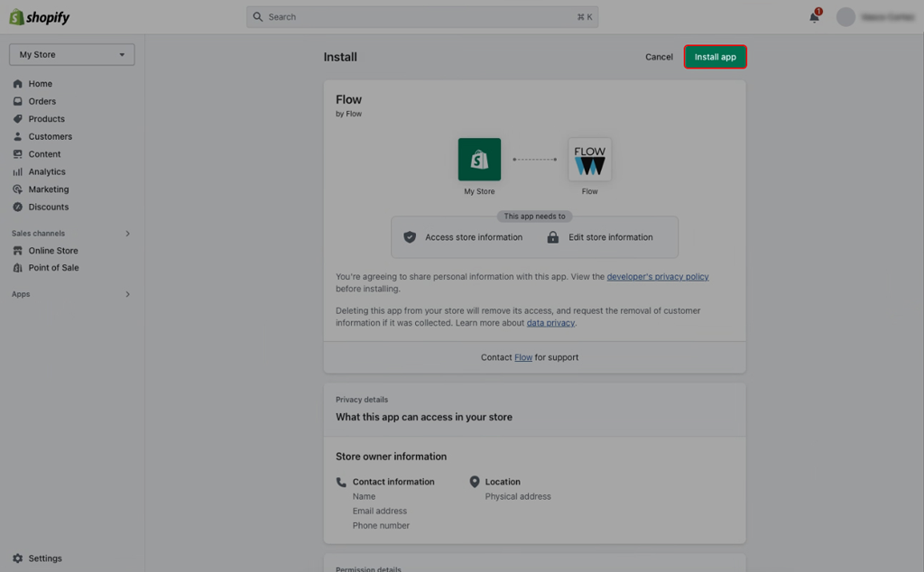Click the user avatar circle
Viewport: 924px width, 572px height.
point(845,17)
